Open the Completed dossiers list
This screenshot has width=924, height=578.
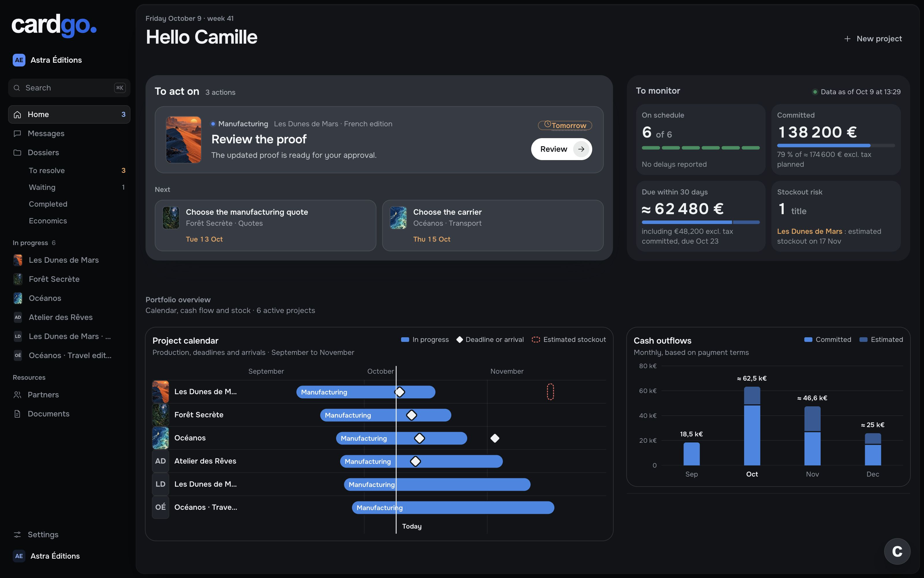coord(69,204)
